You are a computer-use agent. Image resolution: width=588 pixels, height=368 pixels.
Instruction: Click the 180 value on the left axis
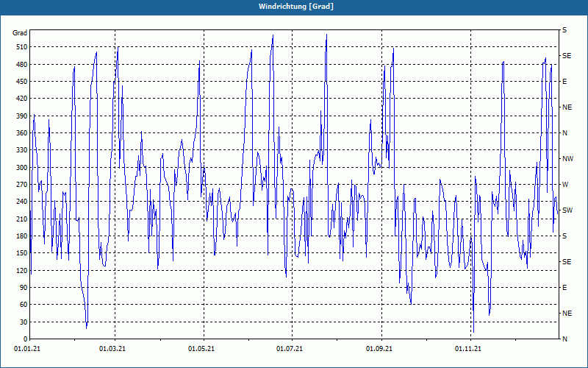pyautogui.click(x=22, y=236)
